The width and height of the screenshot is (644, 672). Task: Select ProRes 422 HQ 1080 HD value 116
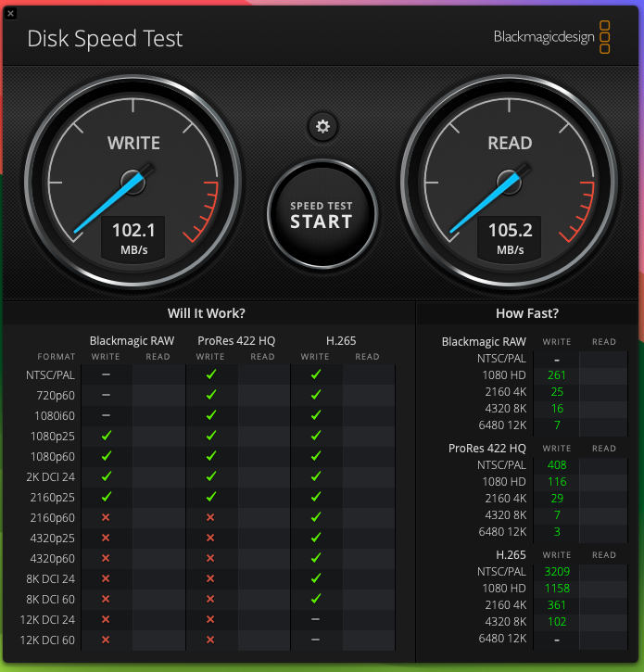(557, 482)
